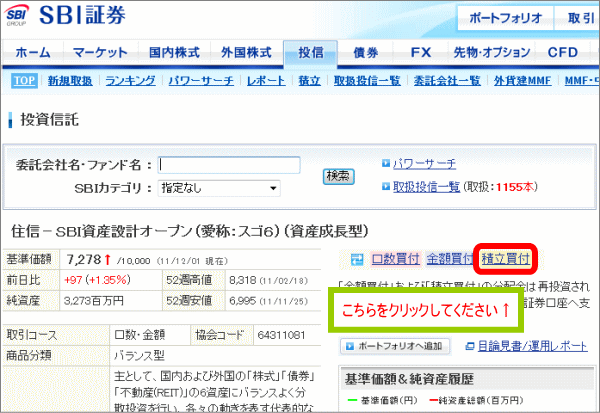Click the fund name heading 住信-SBI資産設計オープン
Image resolution: width=600 pixels, height=413 pixels.
tap(190, 231)
